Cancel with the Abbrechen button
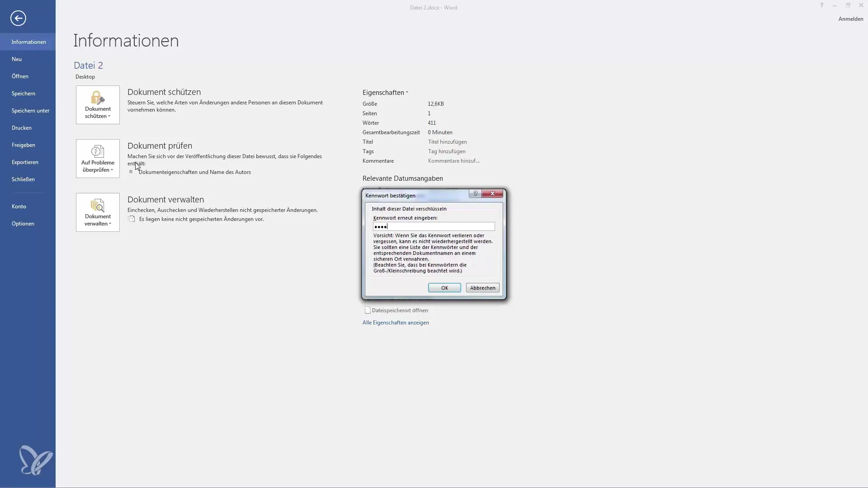The image size is (868, 488). pyautogui.click(x=482, y=288)
